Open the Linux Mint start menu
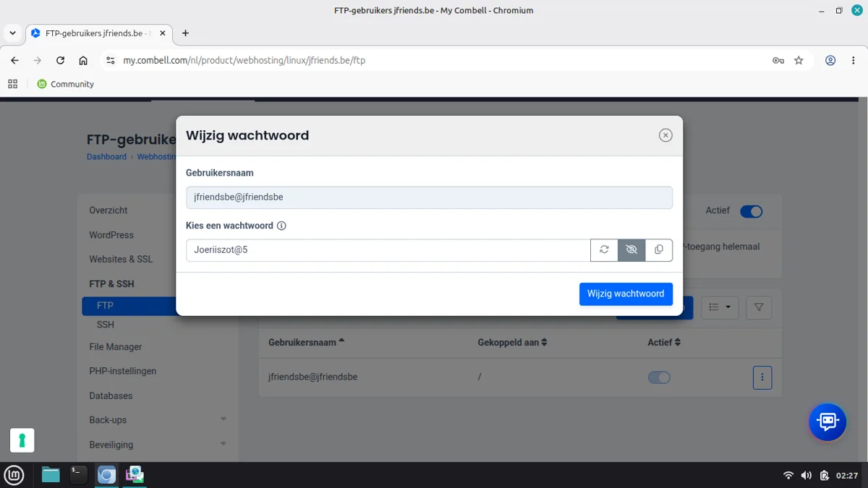 [14, 475]
